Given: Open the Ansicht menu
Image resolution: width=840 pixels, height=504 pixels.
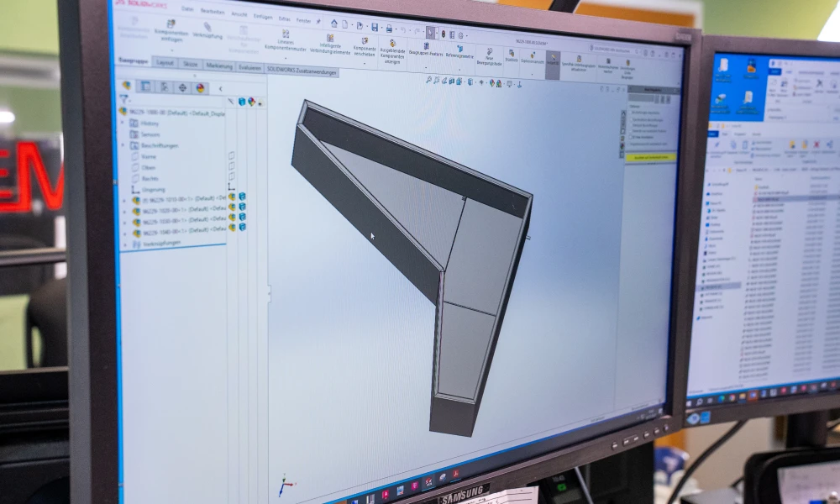Looking at the screenshot, I should click(x=239, y=14).
